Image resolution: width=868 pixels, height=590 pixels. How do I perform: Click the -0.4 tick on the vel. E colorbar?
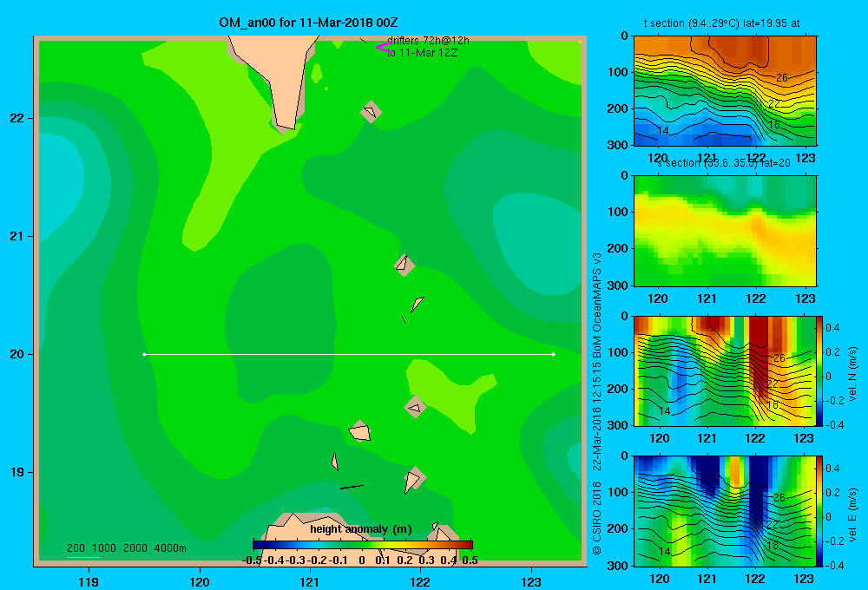(834, 565)
